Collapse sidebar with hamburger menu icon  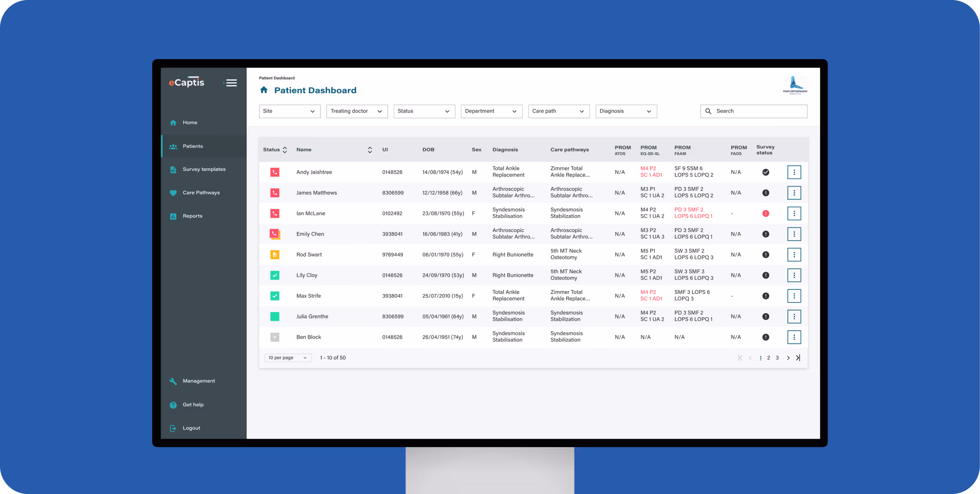tap(231, 83)
